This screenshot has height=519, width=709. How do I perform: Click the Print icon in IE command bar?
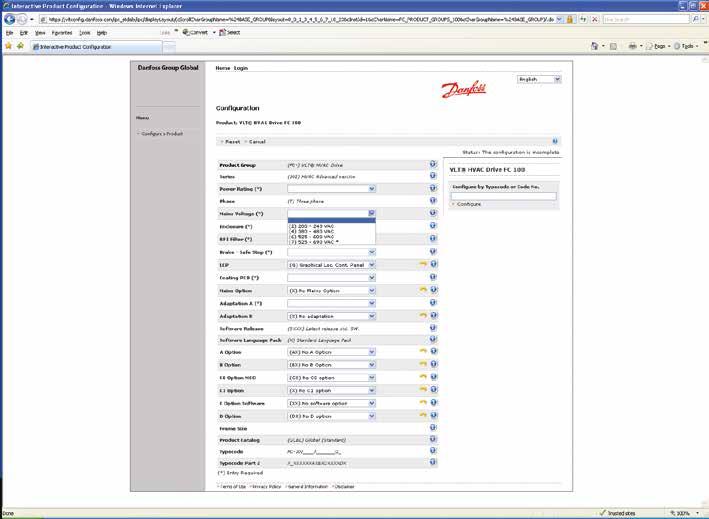click(632, 46)
